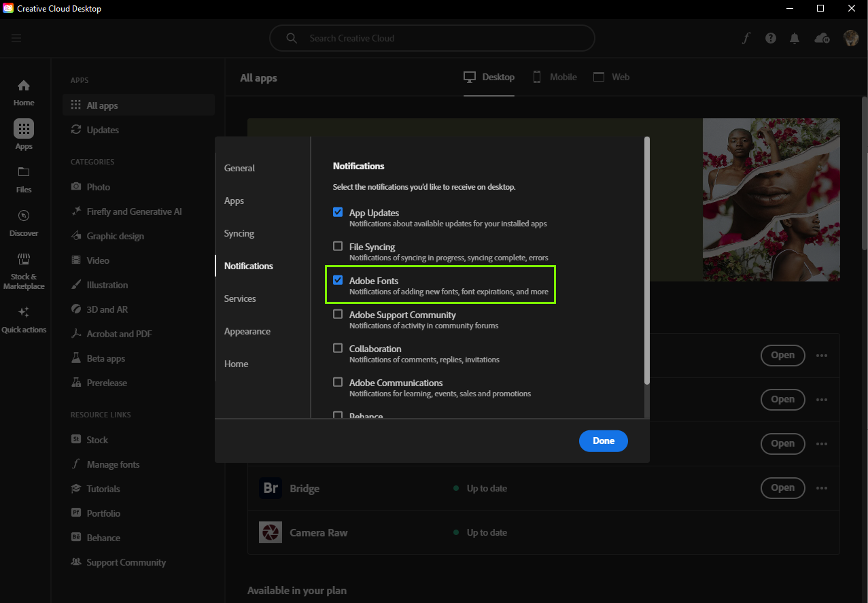Disable App Updates notifications
This screenshot has width=868, height=603.
pos(338,211)
